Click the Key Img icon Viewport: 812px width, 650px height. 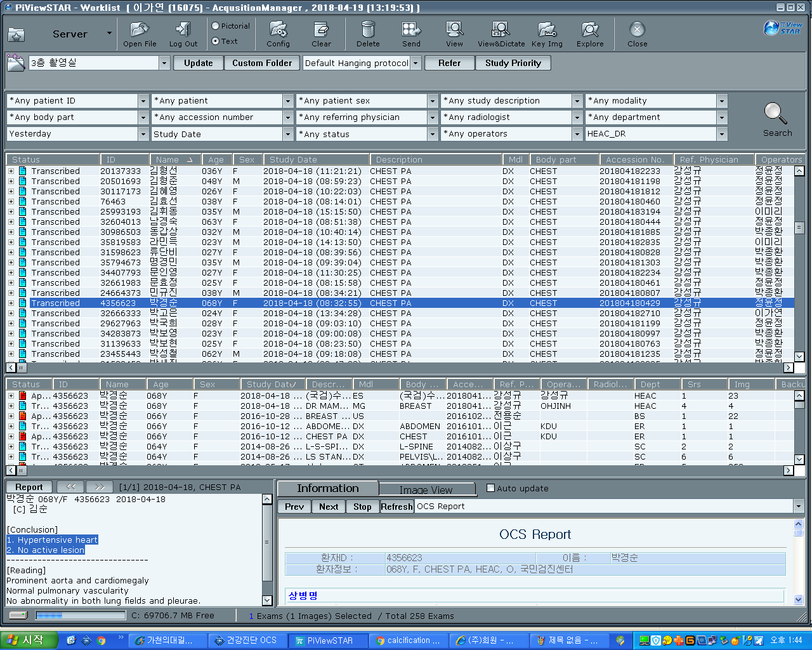click(547, 30)
